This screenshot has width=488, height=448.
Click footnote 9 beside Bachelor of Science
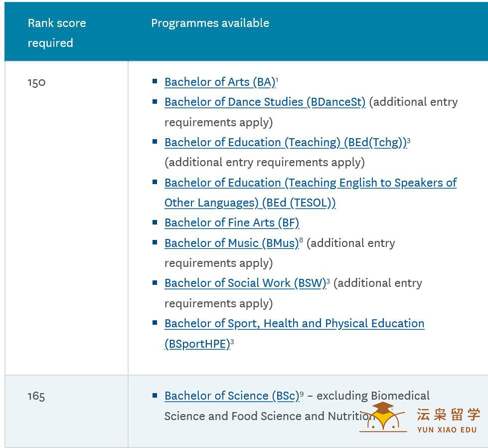click(x=302, y=394)
